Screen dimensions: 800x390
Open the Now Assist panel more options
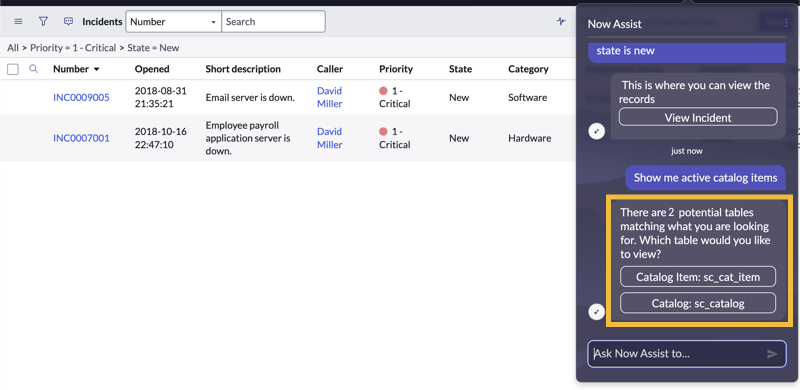tap(786, 23)
